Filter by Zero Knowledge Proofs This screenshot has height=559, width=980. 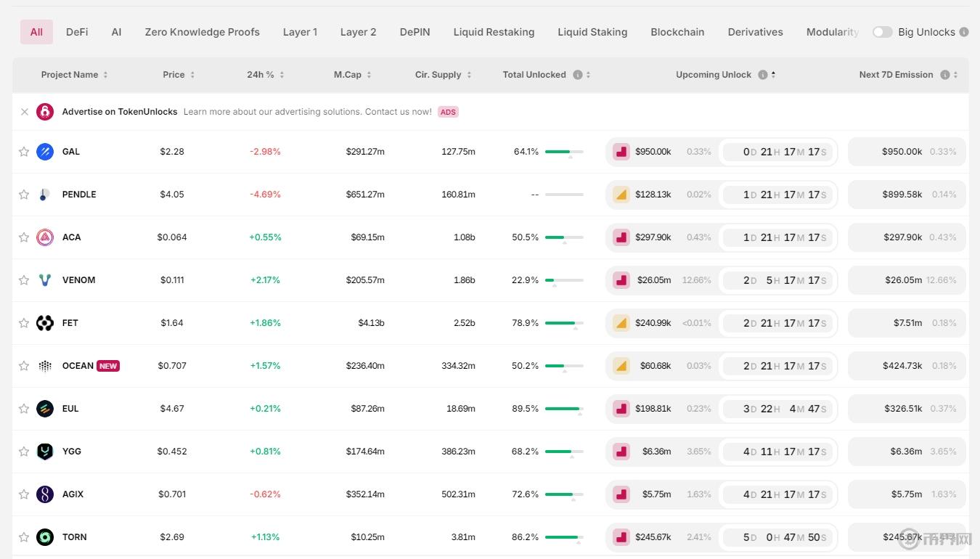tap(202, 32)
